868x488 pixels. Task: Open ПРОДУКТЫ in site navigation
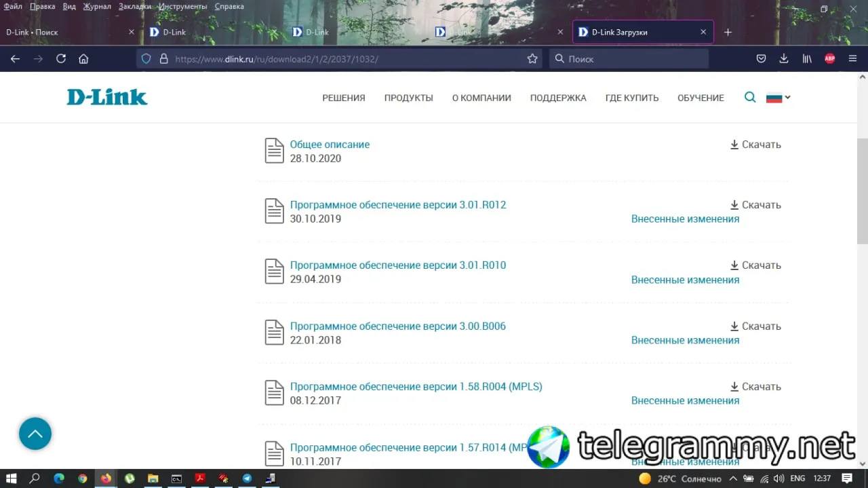(409, 98)
